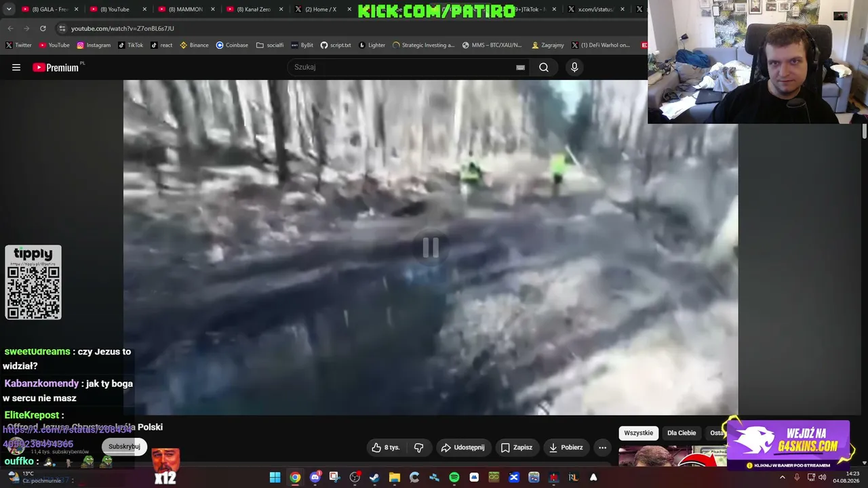Dislike the video with thumbs-down button
This screenshot has width=868, height=488.
[418, 447]
